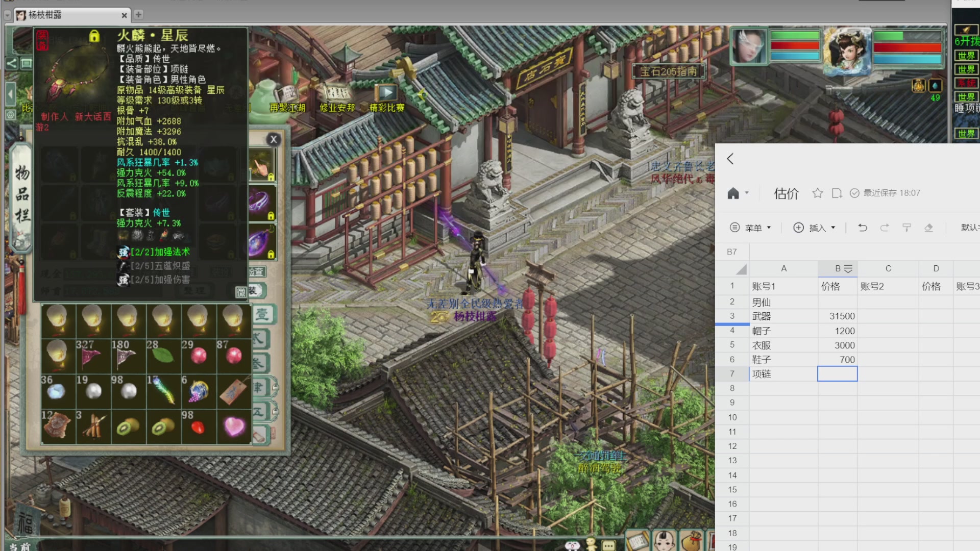
Task: Click the small red gem stacked 98
Action: click(198, 427)
